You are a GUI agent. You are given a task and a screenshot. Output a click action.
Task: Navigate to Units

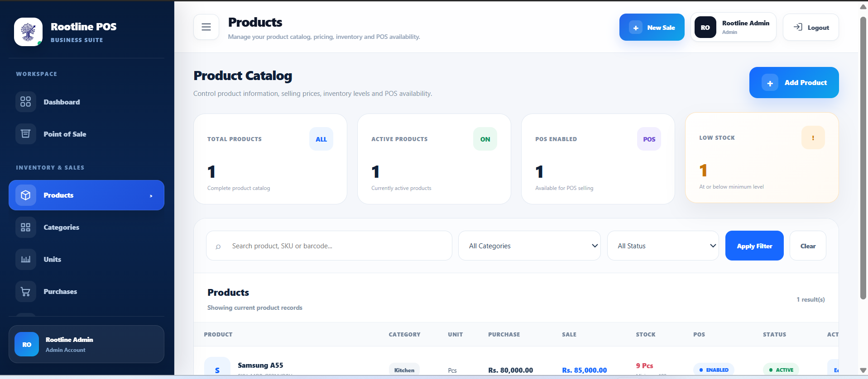(86, 259)
